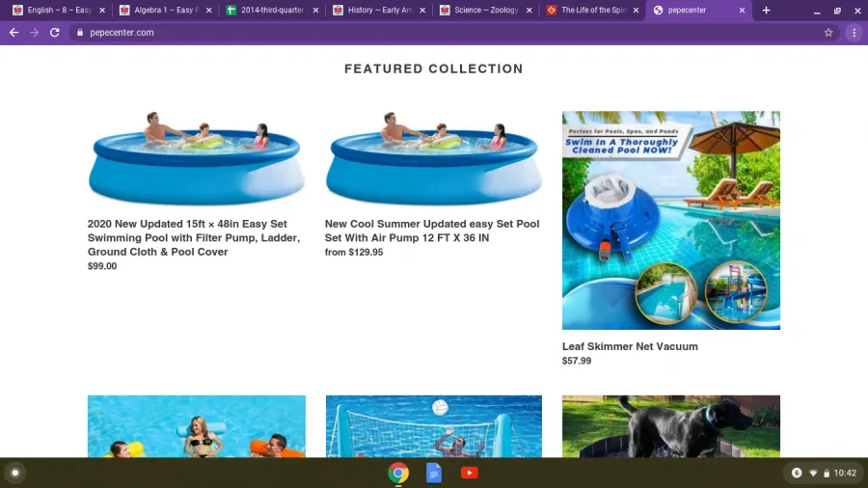Open the 2020 New Updated 15ft pool link

coord(194,238)
